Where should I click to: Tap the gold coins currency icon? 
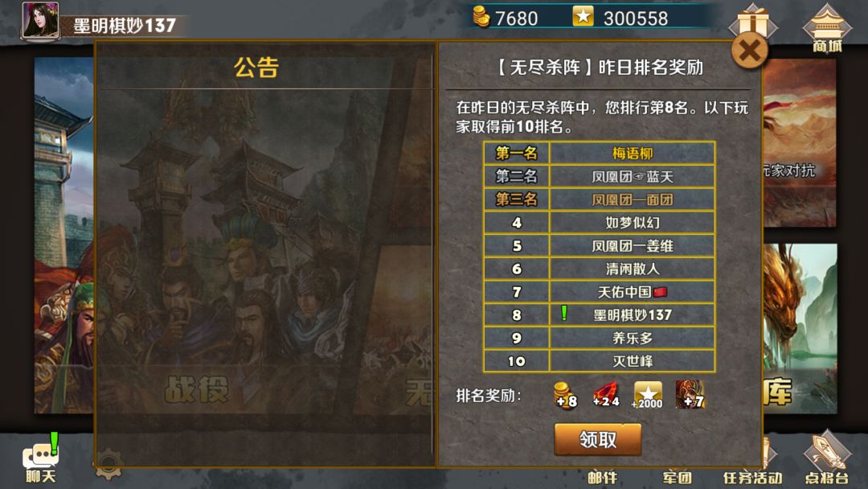(481, 17)
